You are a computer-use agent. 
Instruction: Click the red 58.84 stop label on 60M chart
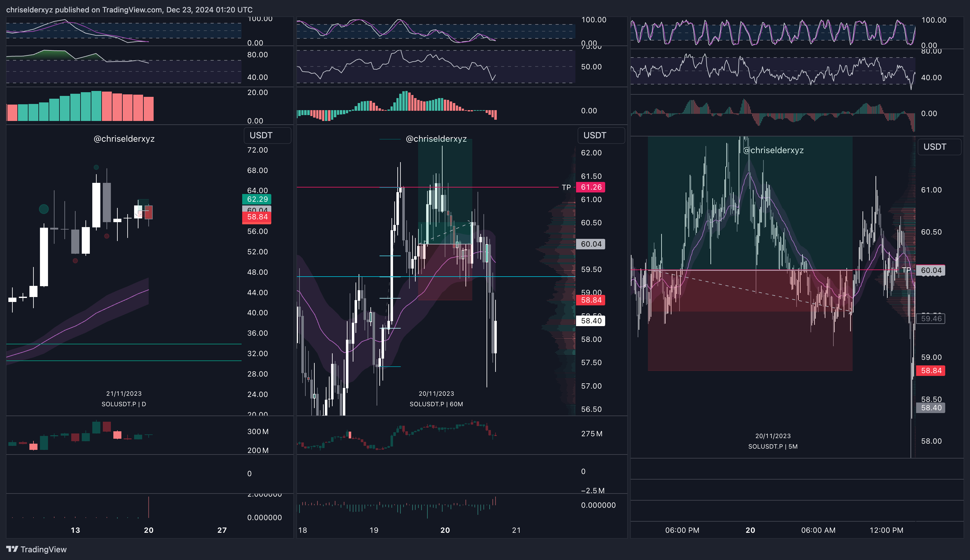[591, 300]
